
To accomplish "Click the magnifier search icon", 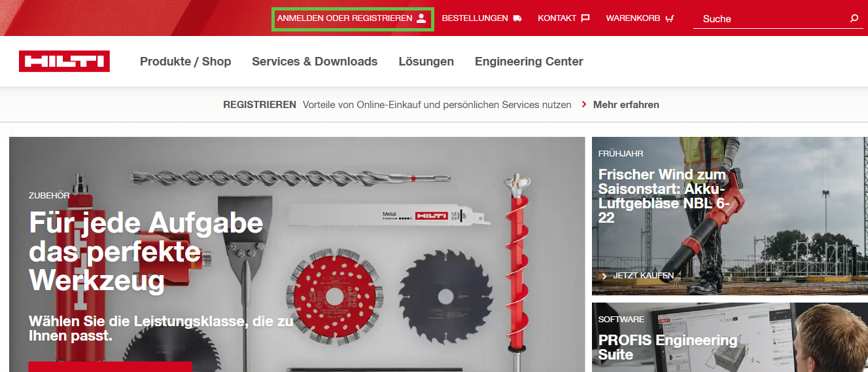I will tap(854, 18).
